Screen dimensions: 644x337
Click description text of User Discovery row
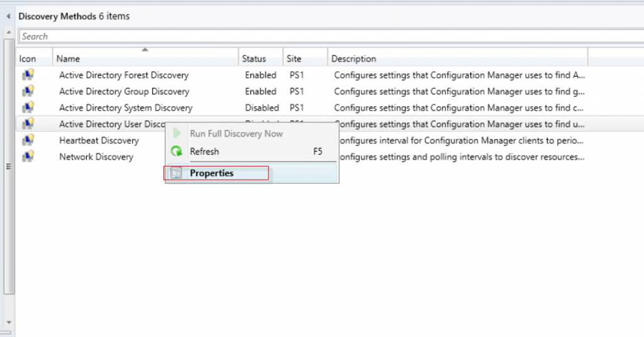pyautogui.click(x=460, y=124)
